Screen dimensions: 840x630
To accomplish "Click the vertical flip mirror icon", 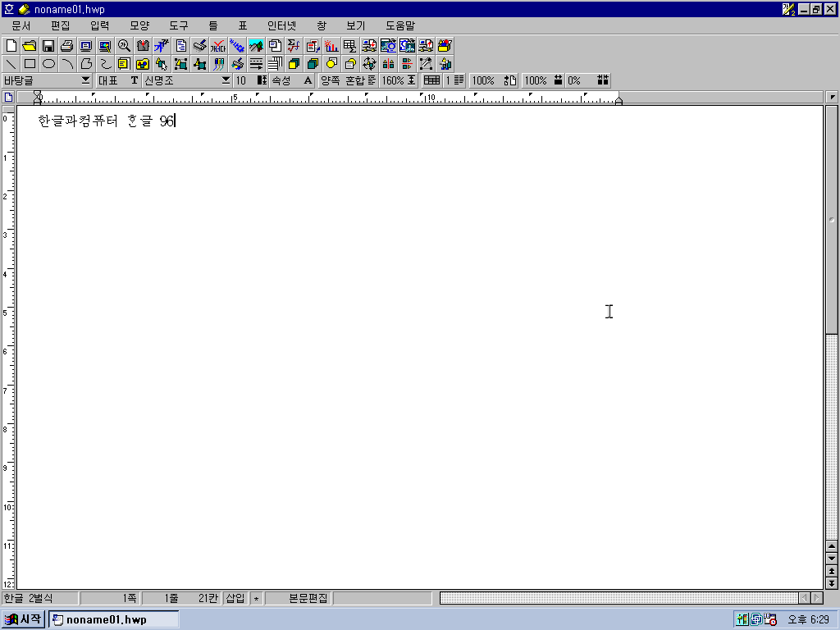I will coord(407,64).
